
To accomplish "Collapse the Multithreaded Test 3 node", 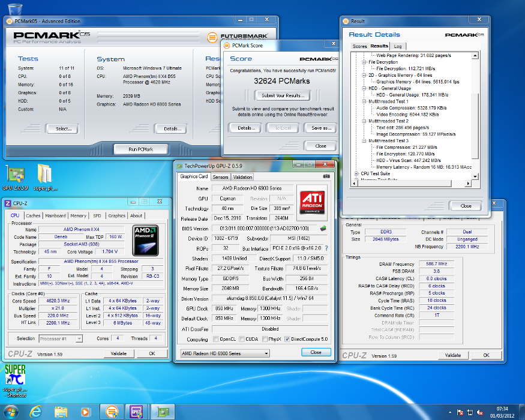I will coord(364,140).
